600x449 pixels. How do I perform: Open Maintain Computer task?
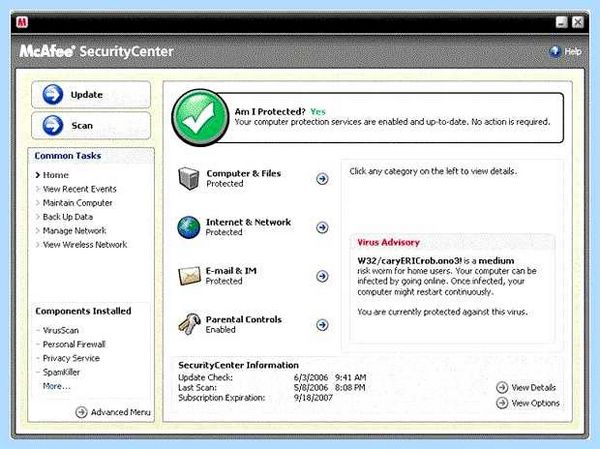pyautogui.click(x=78, y=203)
